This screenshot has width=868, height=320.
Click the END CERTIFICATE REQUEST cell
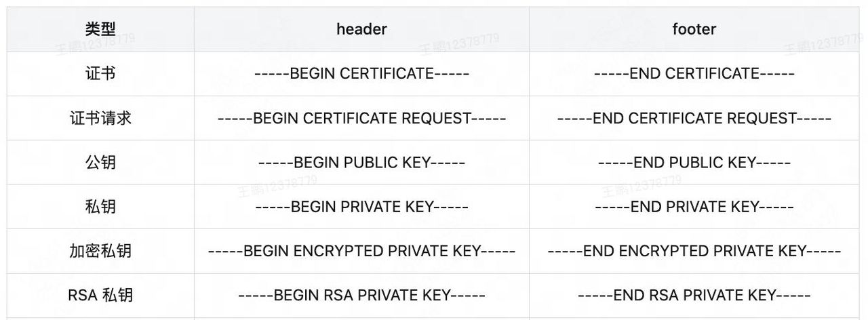pyautogui.click(x=694, y=118)
